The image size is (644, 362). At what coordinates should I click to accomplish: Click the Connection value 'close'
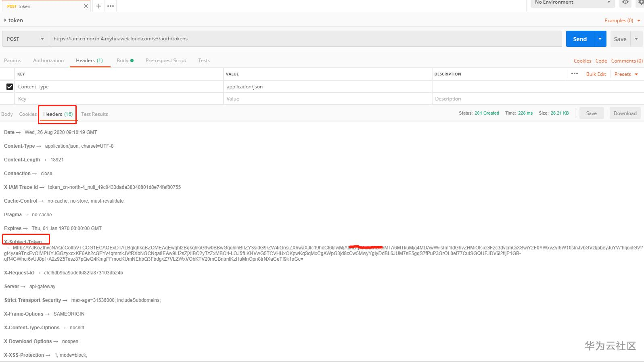click(x=46, y=174)
